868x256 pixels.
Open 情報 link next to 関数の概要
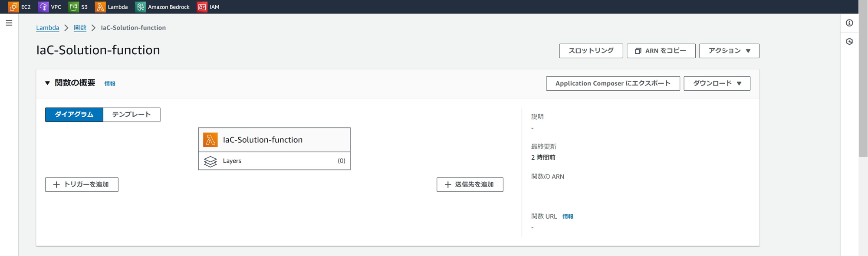(x=110, y=84)
